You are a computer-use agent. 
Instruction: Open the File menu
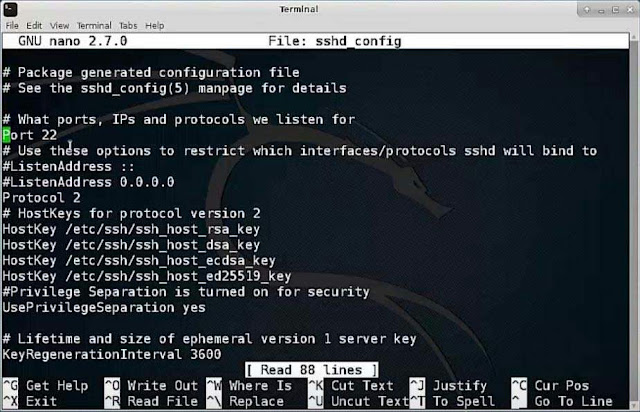click(x=12, y=25)
